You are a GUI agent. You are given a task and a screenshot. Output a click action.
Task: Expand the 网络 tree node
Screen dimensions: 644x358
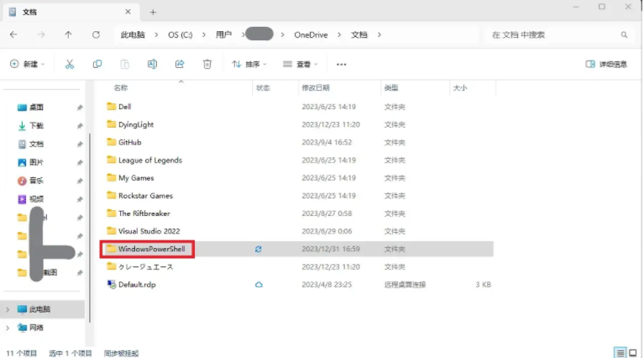[8, 328]
